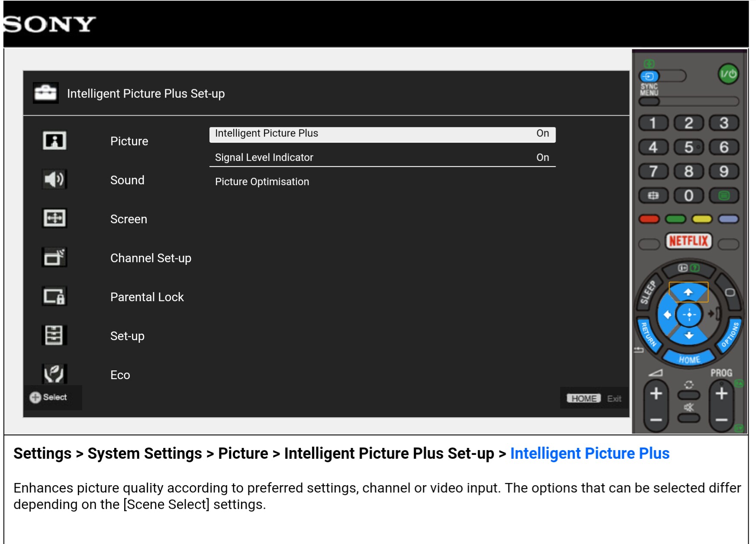
Task: Click the HOME Exit button
Action: [x=595, y=398]
